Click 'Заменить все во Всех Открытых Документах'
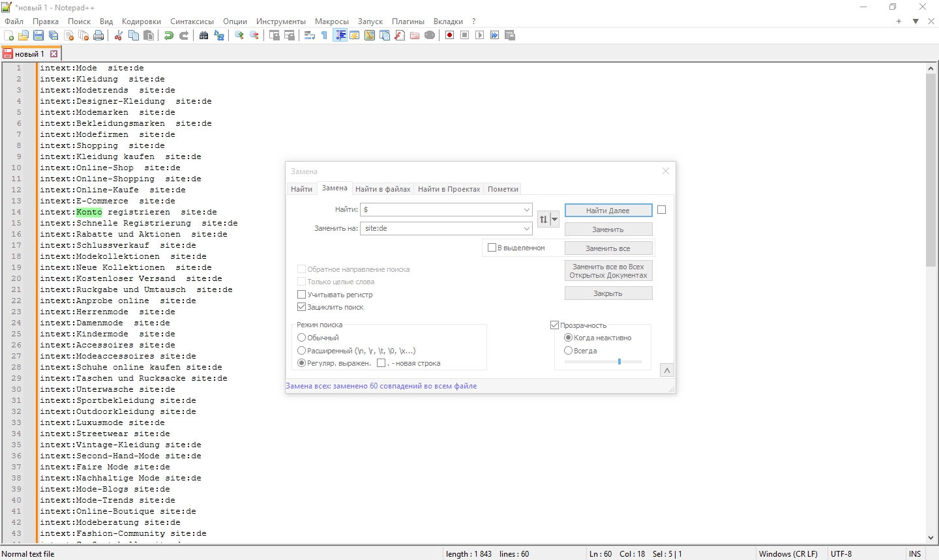939x560 pixels. [608, 271]
